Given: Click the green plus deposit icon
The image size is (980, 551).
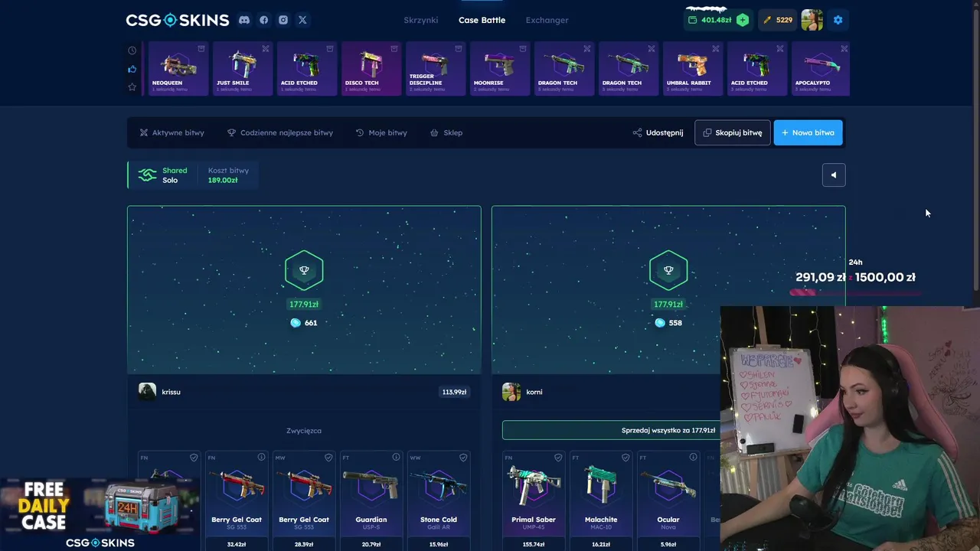Looking at the screenshot, I should [x=743, y=20].
